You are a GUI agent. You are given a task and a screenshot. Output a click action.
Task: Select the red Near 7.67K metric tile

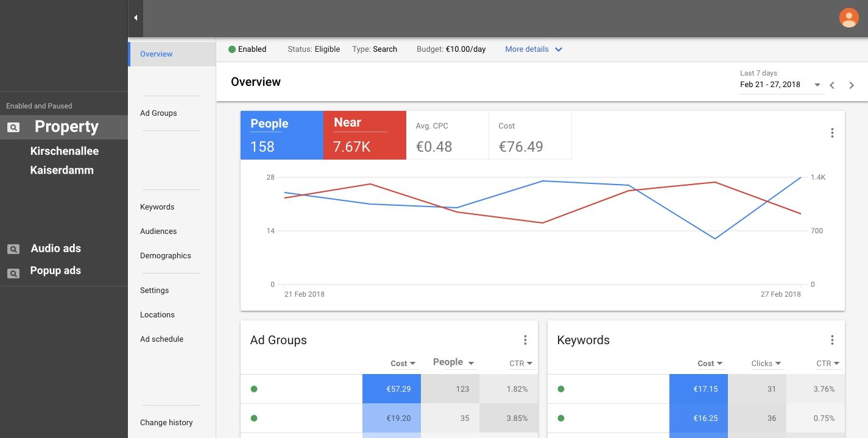pos(365,135)
